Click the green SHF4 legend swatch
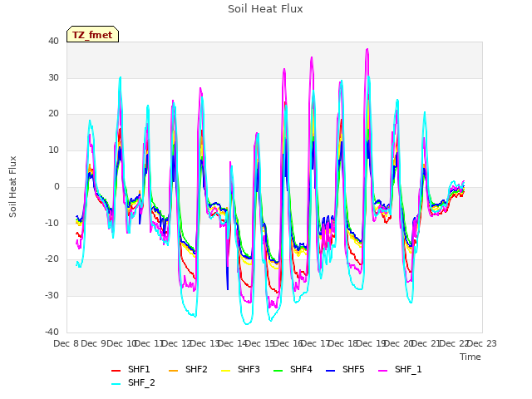Viewport: 532px width, 399px height. (x=278, y=371)
